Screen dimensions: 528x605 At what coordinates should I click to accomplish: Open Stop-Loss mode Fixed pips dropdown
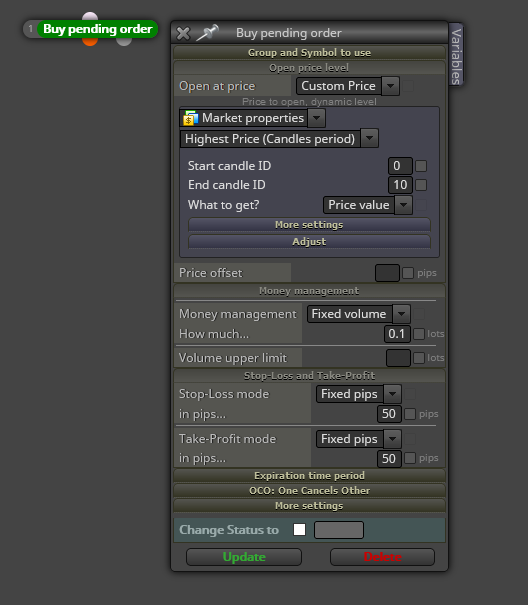click(x=359, y=394)
